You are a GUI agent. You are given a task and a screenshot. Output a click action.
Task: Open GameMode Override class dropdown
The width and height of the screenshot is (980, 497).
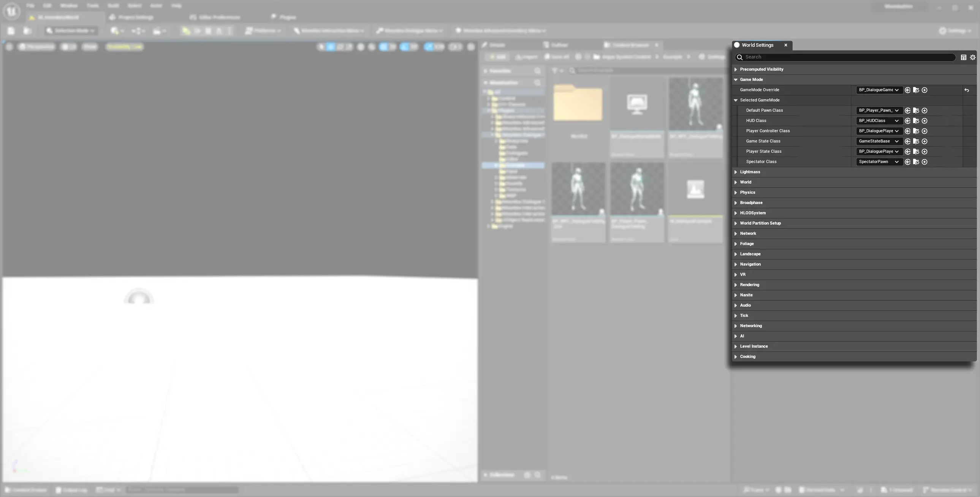[879, 90]
